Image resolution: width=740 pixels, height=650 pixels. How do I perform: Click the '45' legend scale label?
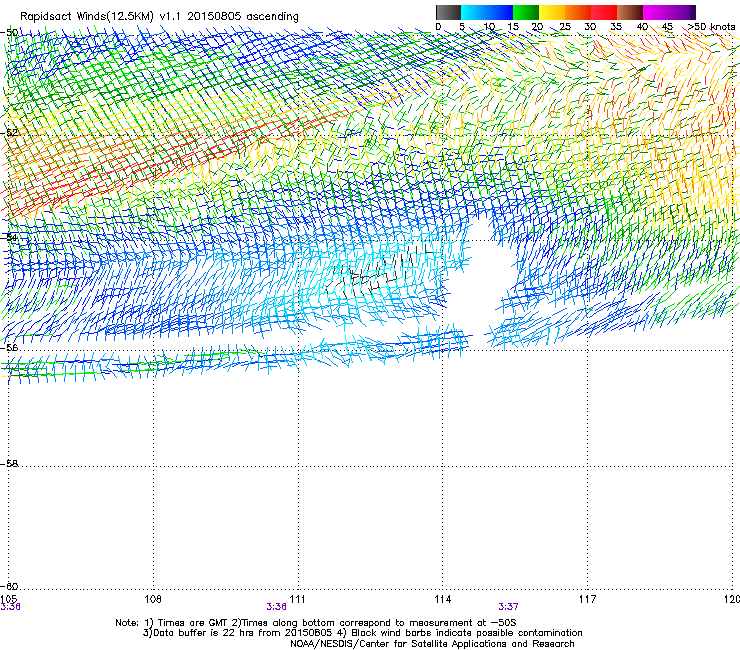pyautogui.click(x=667, y=27)
